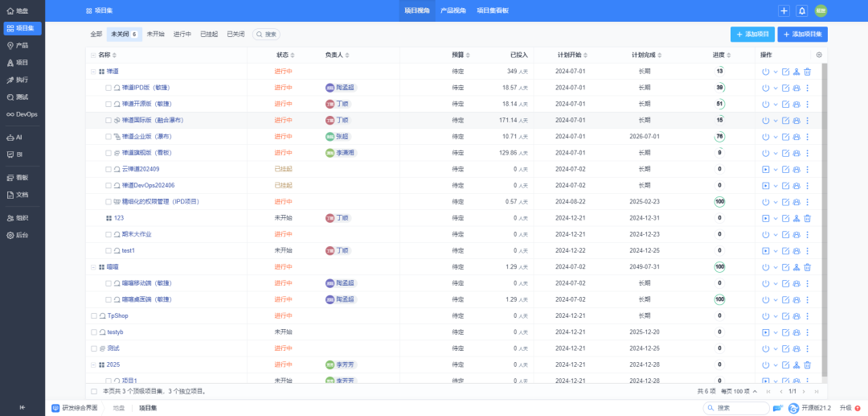Expand the dropdown arrow beside 禅道国际版 close icon

click(776, 121)
